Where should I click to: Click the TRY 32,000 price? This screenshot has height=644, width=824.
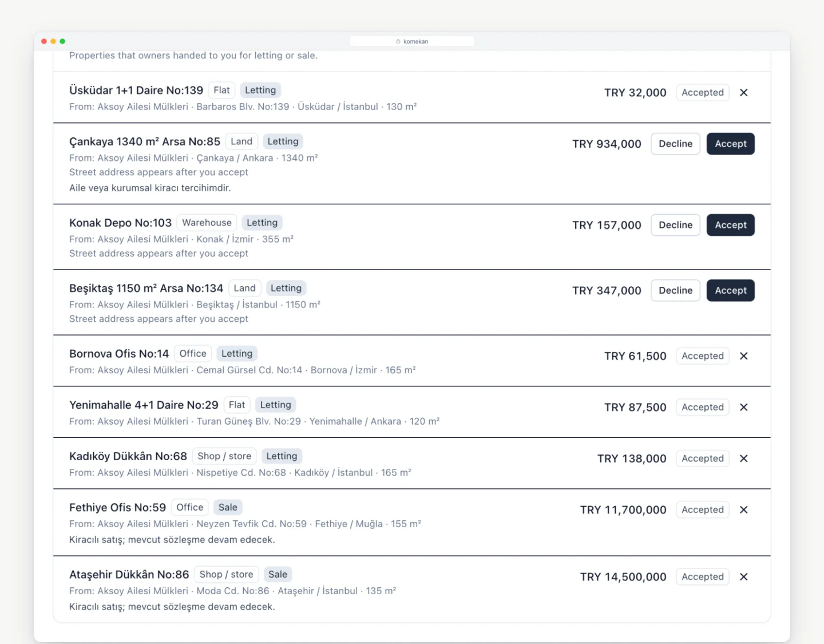635,93
